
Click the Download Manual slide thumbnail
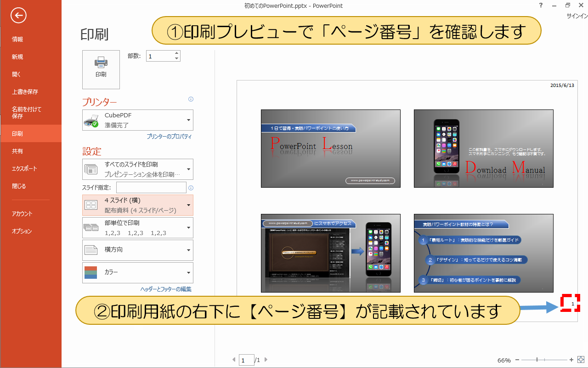pyautogui.click(x=484, y=149)
